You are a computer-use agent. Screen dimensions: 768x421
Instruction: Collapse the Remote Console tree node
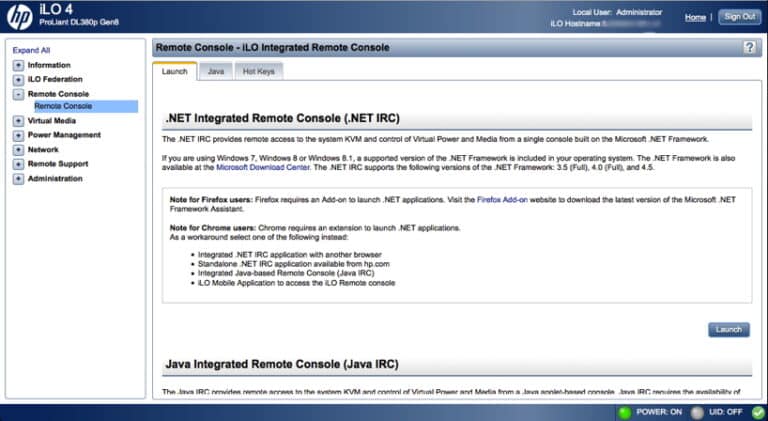pyautogui.click(x=18, y=94)
